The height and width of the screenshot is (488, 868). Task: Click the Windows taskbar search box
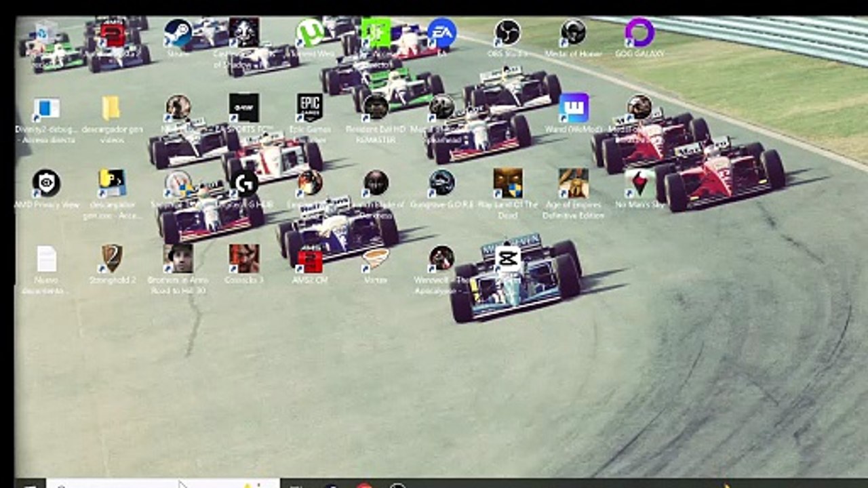163,483
